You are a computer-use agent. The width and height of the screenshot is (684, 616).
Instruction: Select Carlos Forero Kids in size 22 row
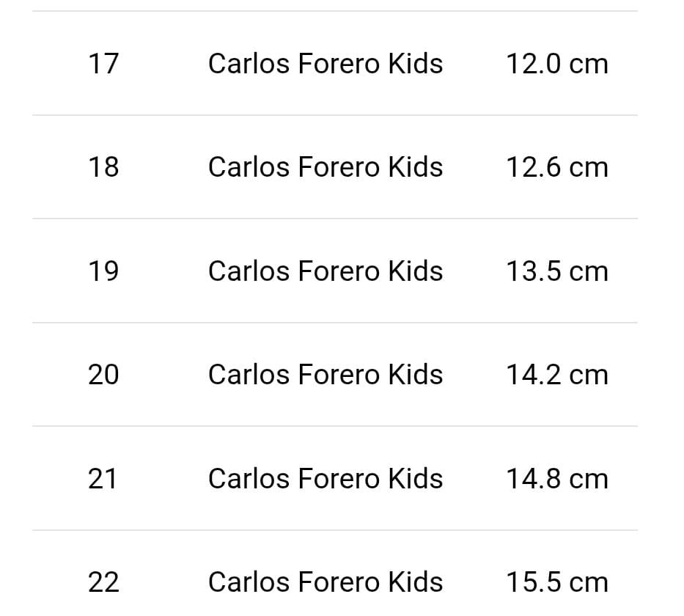[x=325, y=582]
